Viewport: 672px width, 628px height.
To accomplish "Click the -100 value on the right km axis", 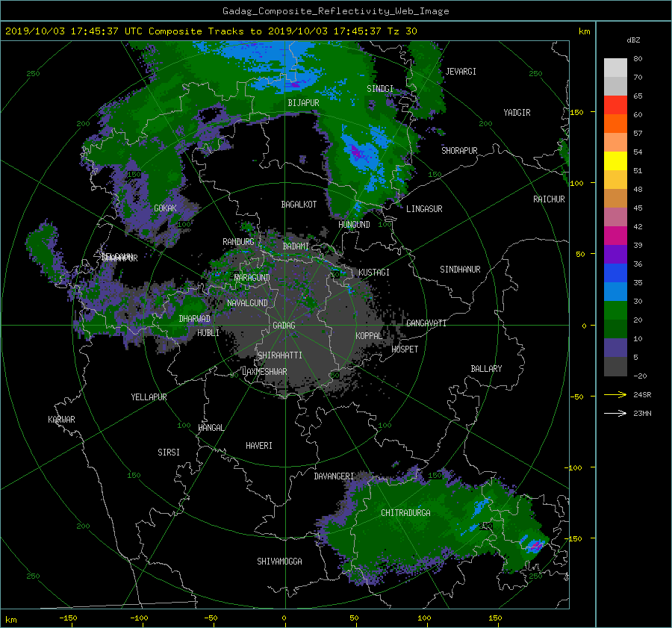I will (x=573, y=467).
